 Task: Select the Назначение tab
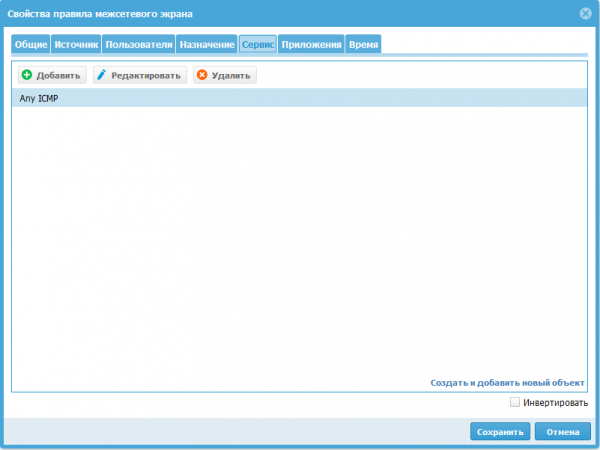tap(207, 45)
